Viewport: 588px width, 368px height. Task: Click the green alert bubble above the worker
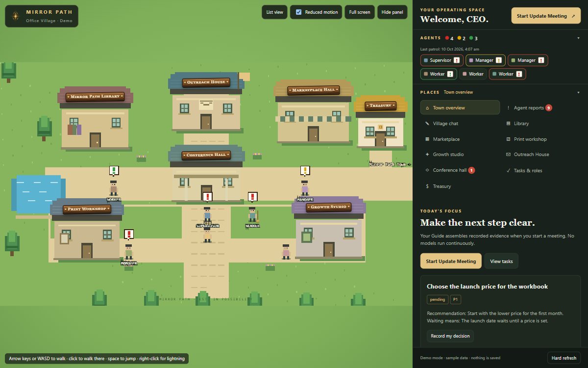(x=114, y=171)
